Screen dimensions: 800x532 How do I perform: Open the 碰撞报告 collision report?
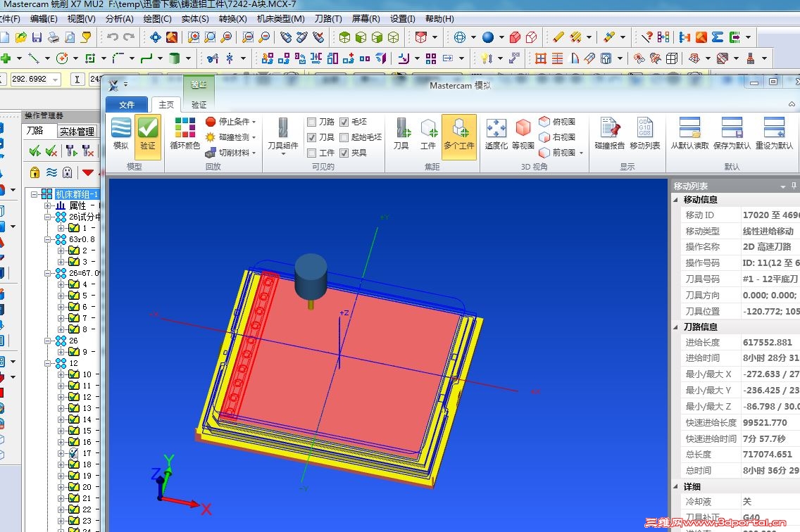click(609, 134)
